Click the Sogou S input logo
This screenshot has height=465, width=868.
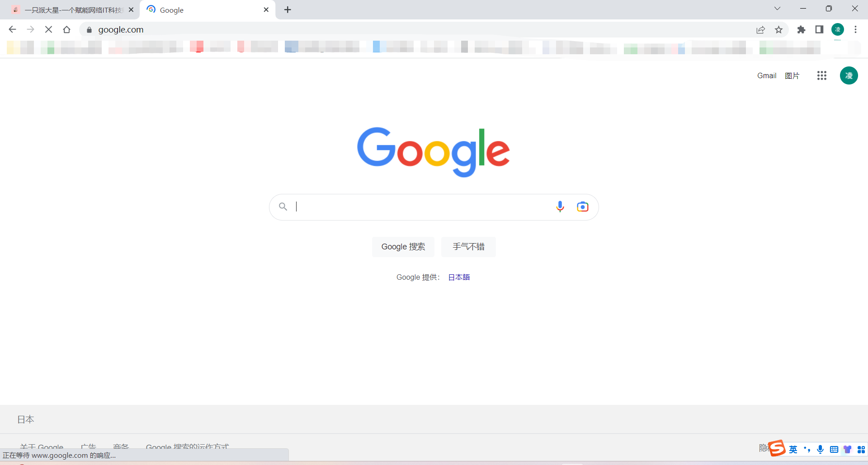(x=777, y=448)
